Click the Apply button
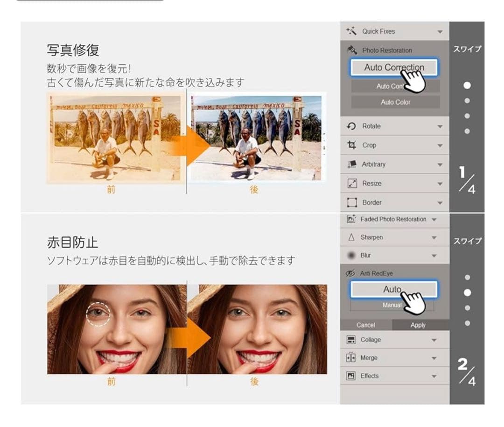 pos(418,325)
